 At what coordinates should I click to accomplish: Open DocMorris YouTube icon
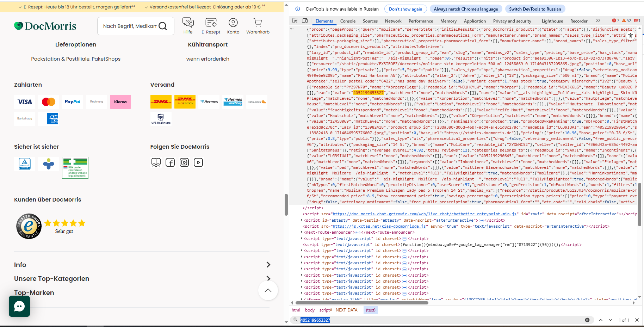[x=198, y=162]
